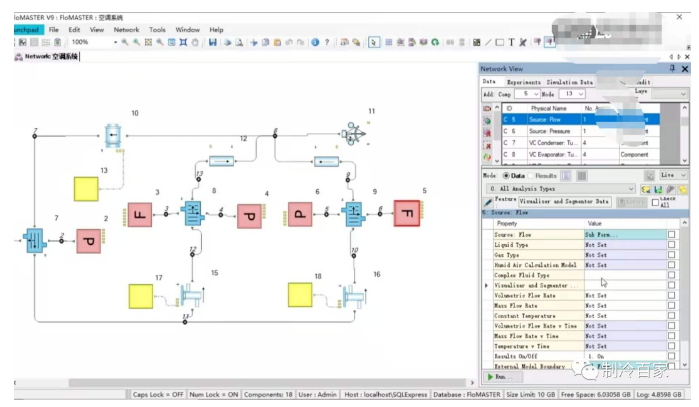Image resolution: width=699 pixels, height=407 pixels.
Task: Choose the line drawing tool
Action: (x=488, y=42)
